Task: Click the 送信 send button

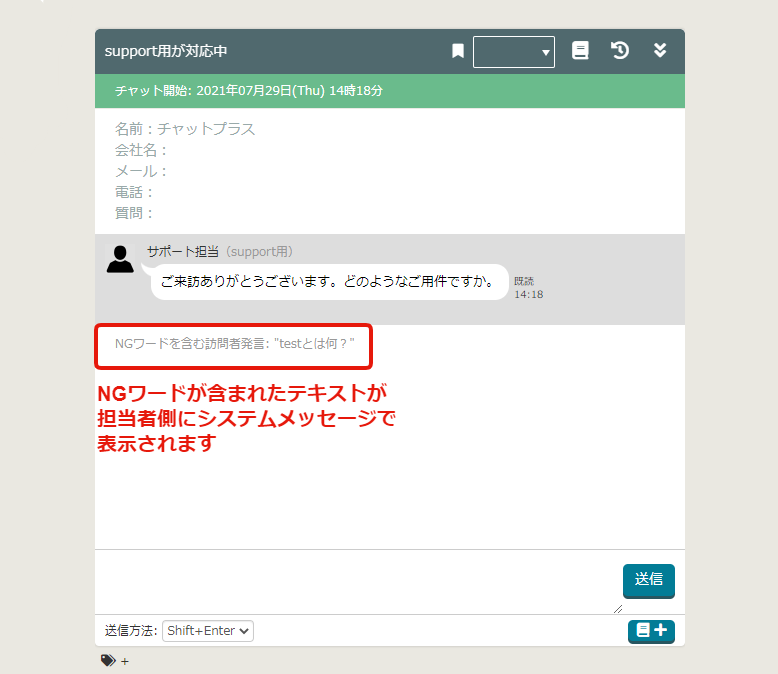Action: [648, 581]
